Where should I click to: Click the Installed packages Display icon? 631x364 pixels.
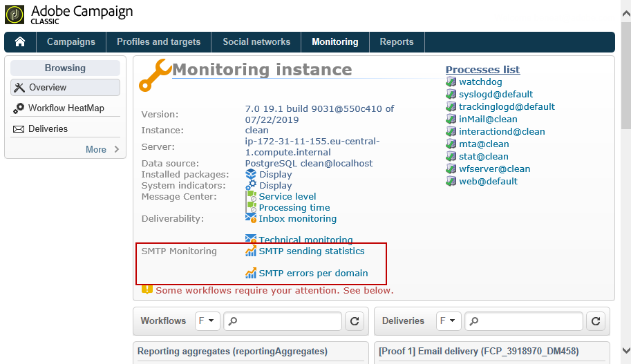click(x=251, y=174)
